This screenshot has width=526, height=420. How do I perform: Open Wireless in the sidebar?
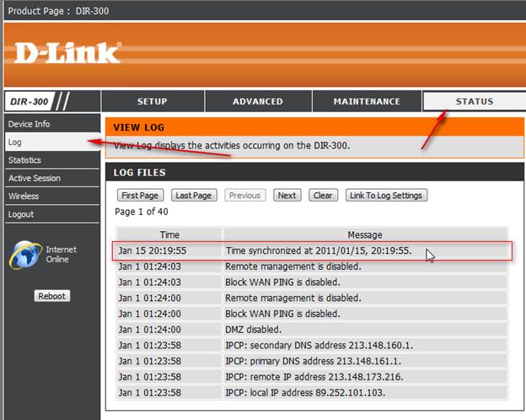52,196
